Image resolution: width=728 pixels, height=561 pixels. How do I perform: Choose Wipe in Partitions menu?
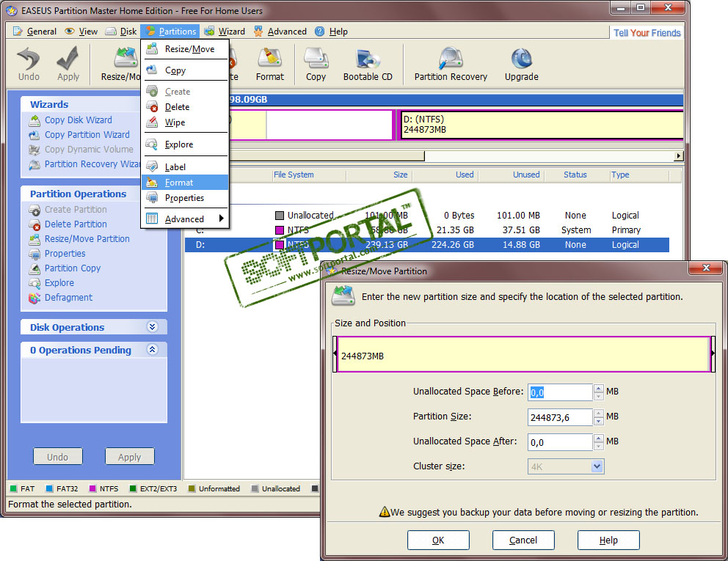[x=185, y=122]
